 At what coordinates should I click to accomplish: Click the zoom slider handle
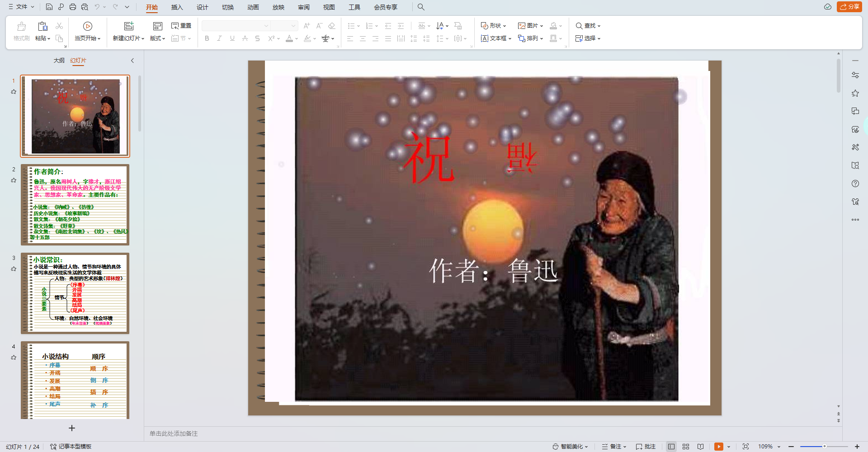825,447
